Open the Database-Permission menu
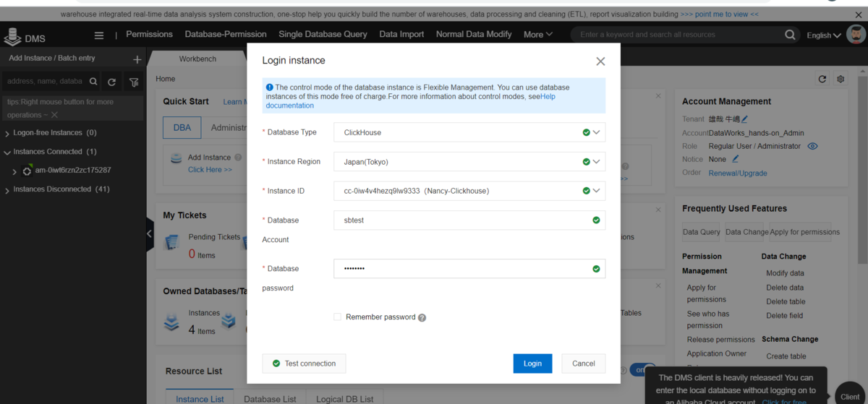This screenshot has width=868, height=404. click(226, 34)
